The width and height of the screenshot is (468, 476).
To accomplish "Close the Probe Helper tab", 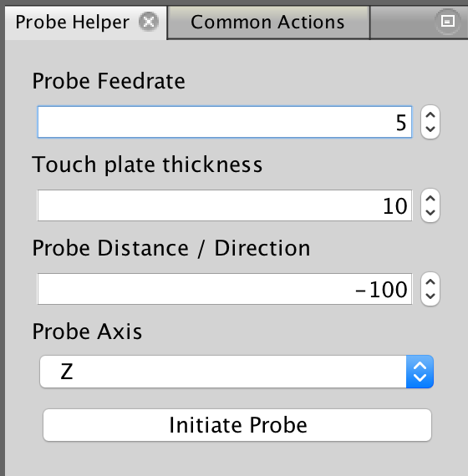I will pos(149,22).
